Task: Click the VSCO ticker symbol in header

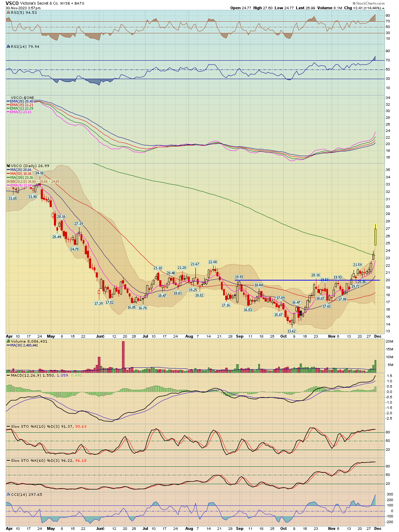Action: point(12,3)
